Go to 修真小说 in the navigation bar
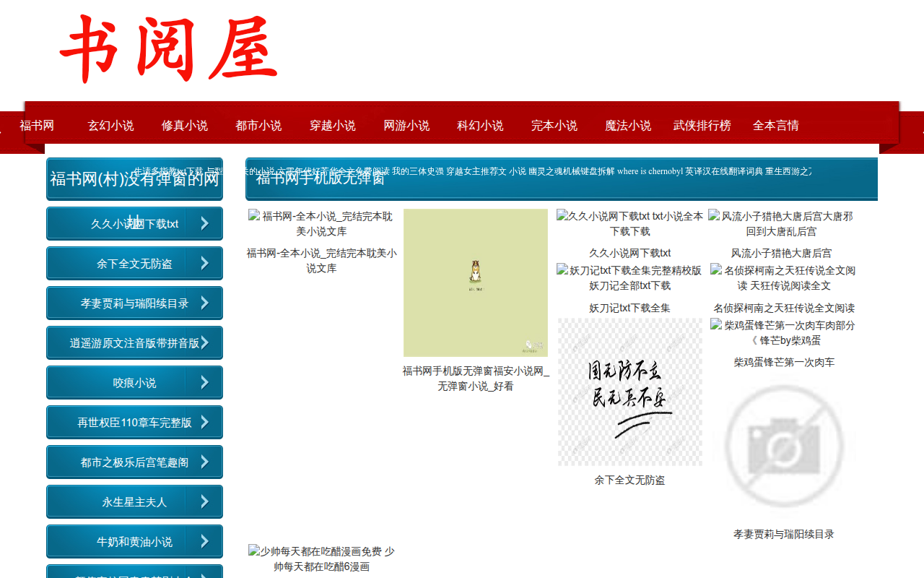The height and width of the screenshot is (578, 924). pyautogui.click(x=185, y=126)
